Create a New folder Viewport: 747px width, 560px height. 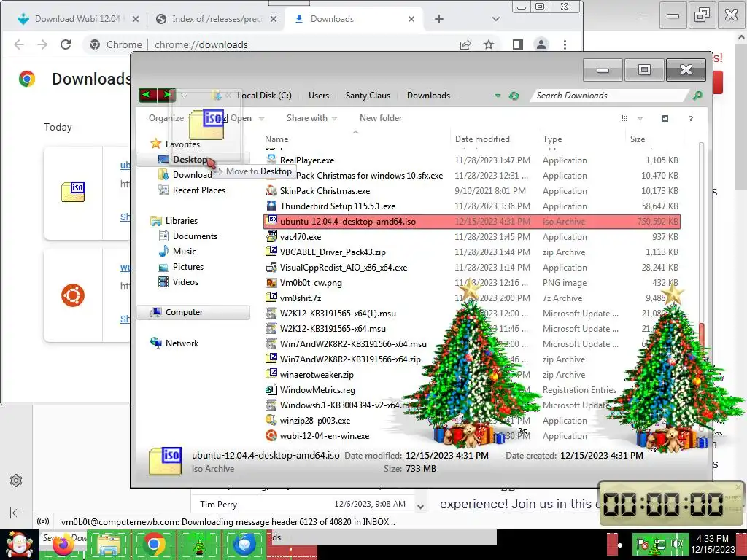381,118
